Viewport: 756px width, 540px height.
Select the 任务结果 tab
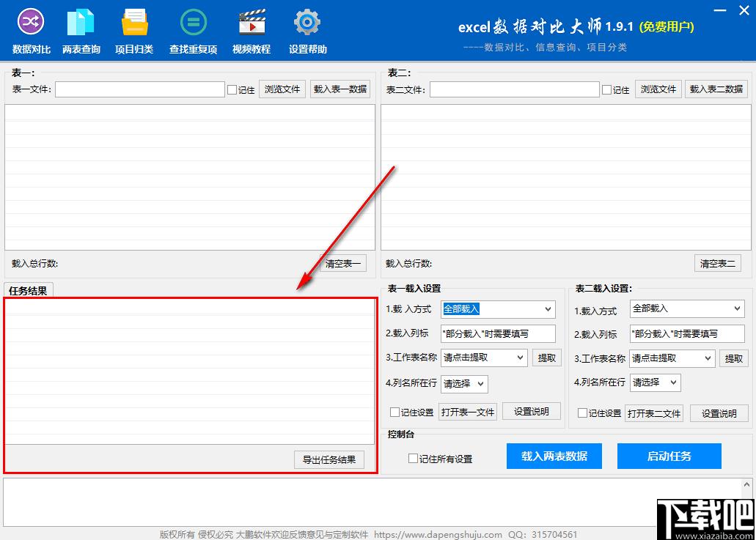point(28,290)
